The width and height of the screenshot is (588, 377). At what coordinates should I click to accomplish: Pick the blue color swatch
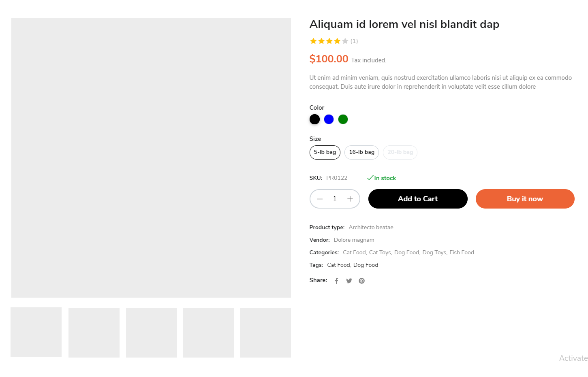(x=329, y=119)
